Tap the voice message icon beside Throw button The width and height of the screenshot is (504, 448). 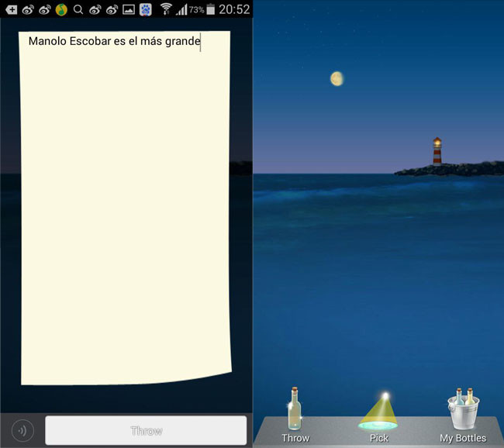22,431
